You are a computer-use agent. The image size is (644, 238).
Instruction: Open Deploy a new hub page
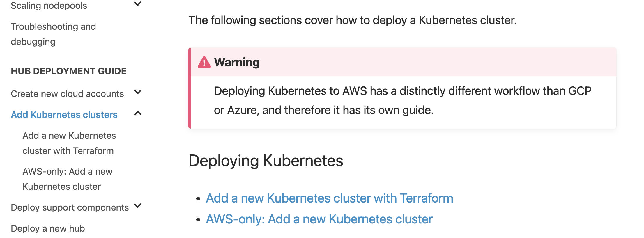[47, 228]
